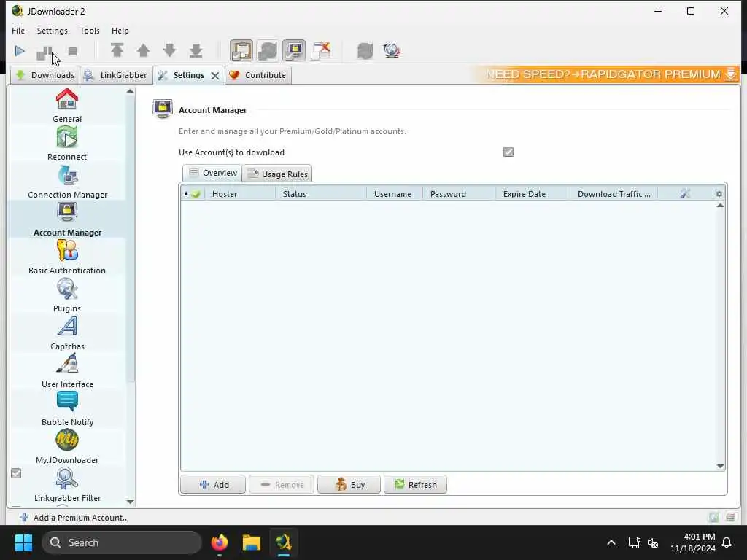Screen dimensions: 747x560
Task: Click the update check globe icon
Action: 392,50
